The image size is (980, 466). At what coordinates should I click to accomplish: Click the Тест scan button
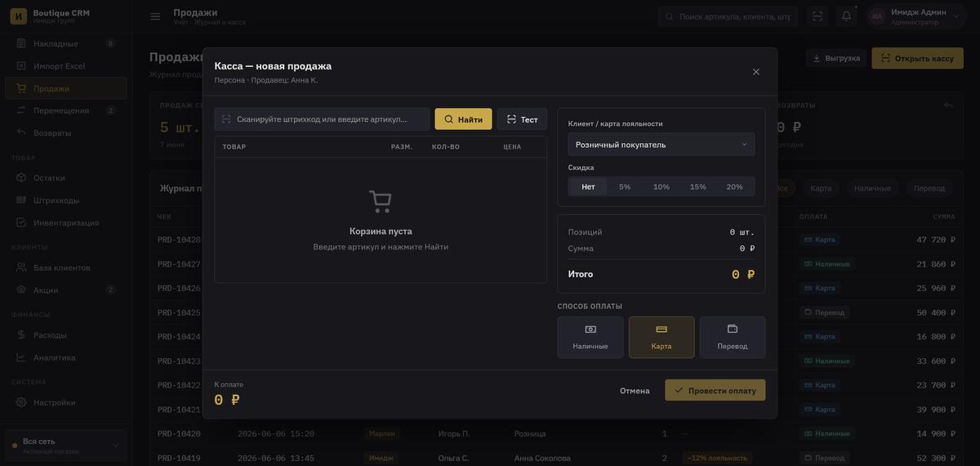(522, 119)
